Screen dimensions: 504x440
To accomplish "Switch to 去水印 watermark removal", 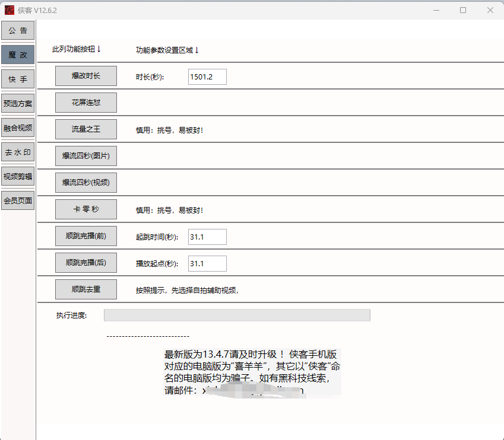I will click(18, 152).
